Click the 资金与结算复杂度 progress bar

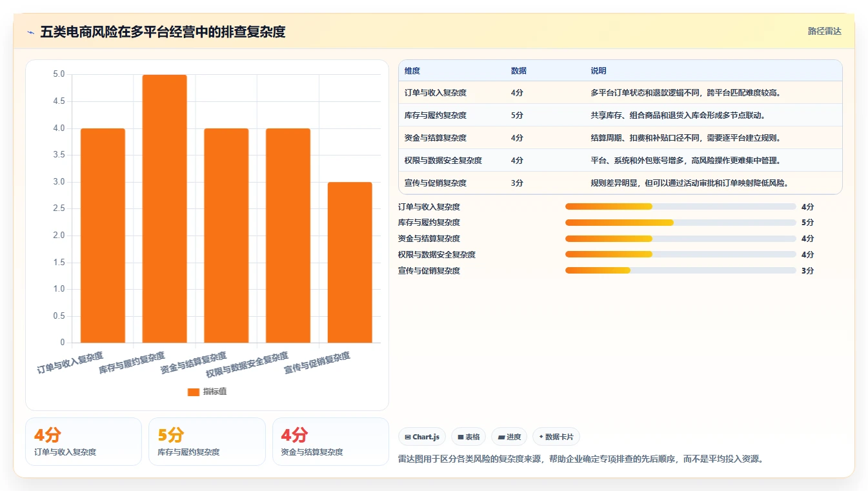[x=680, y=239]
